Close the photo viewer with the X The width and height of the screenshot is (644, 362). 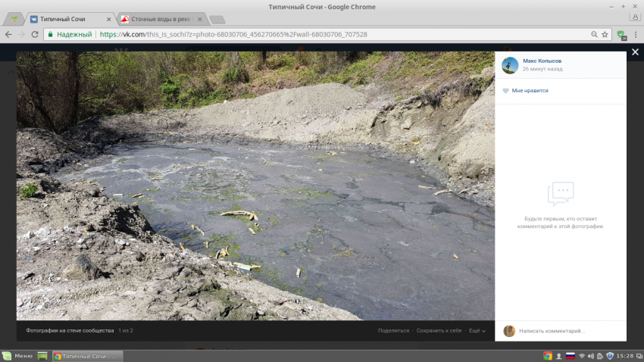(x=634, y=55)
